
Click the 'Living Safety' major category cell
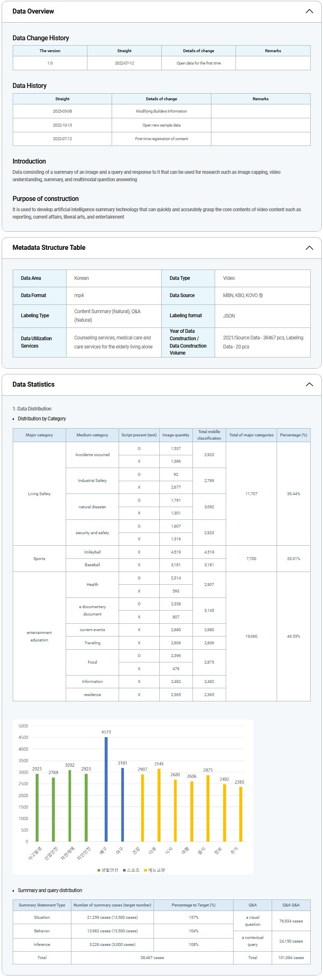39,494
